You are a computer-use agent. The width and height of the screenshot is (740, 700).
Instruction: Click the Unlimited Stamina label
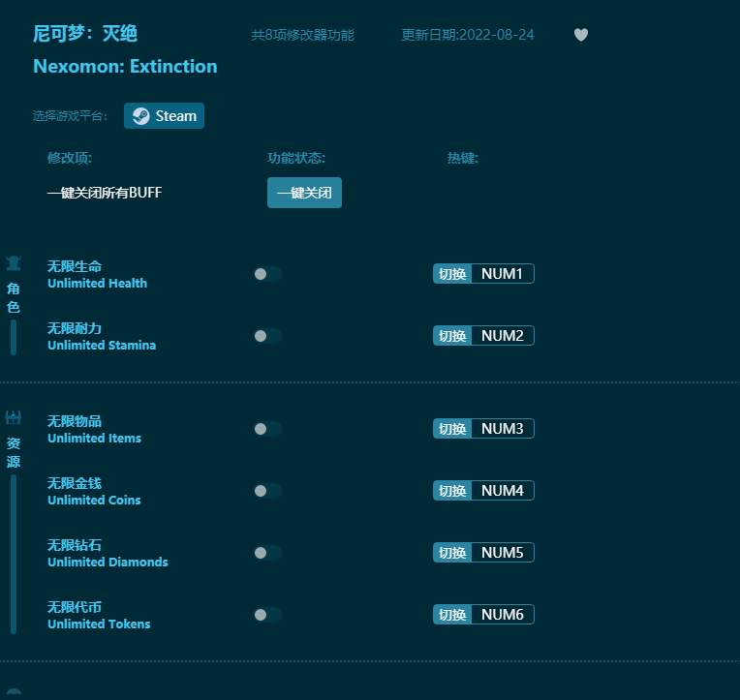102,346
